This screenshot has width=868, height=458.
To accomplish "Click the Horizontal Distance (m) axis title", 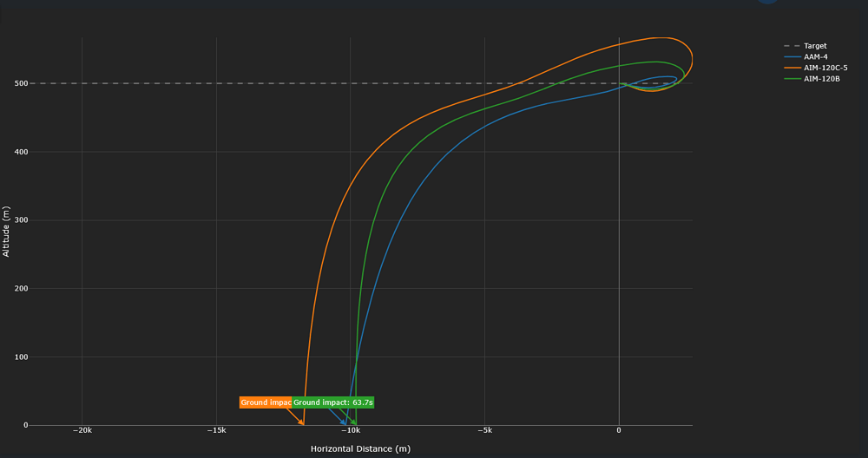I will 360,448.
